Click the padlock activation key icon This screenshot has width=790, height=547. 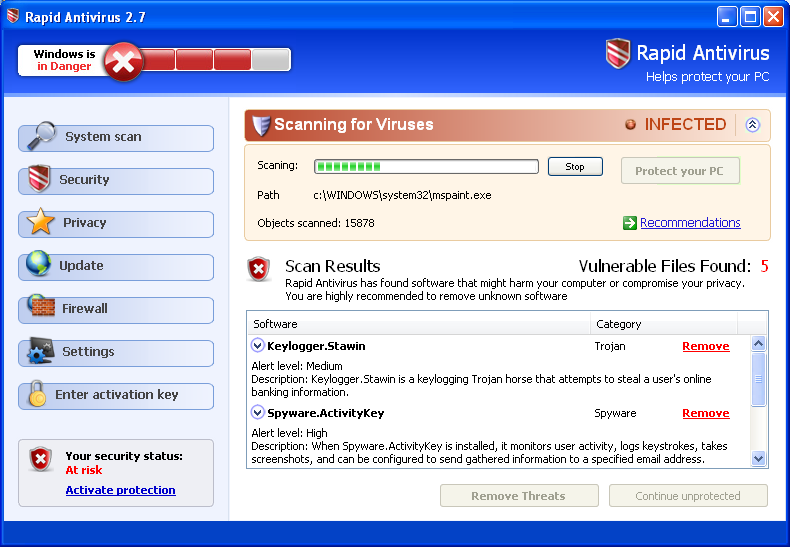(x=37, y=394)
